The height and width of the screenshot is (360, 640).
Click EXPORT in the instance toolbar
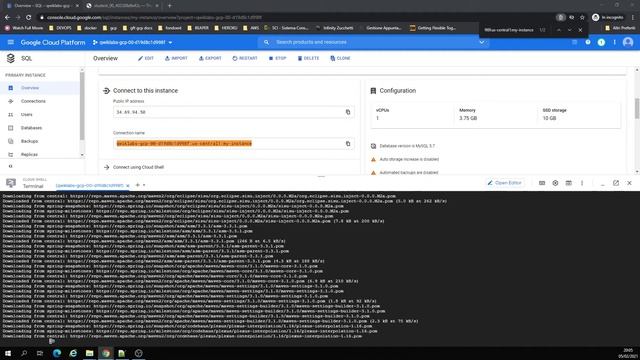(210, 58)
